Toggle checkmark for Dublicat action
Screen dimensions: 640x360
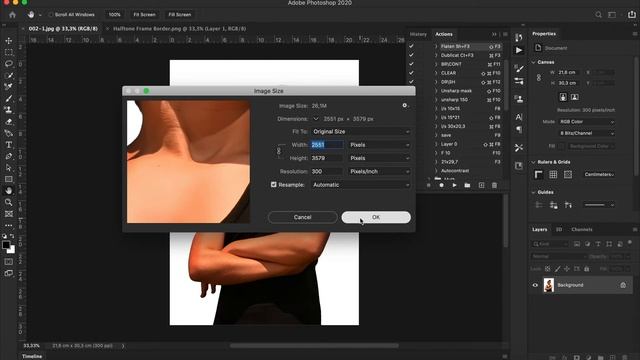click(411, 55)
